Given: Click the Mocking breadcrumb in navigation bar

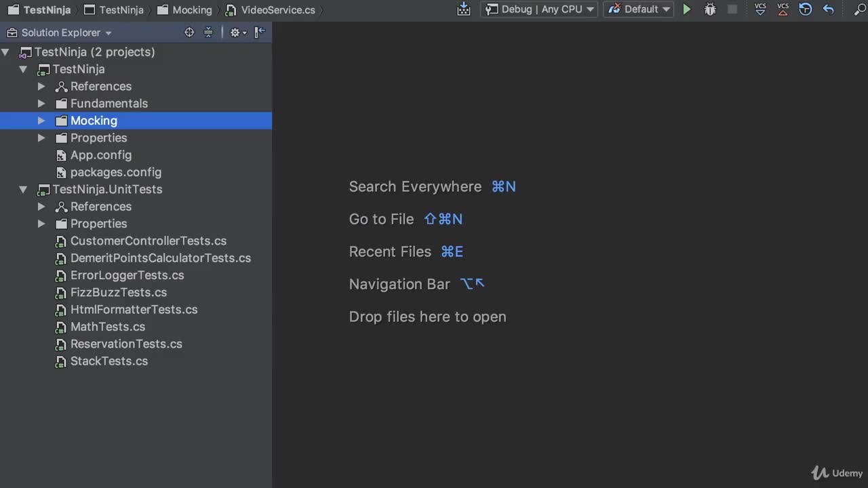Looking at the screenshot, I should point(184,10).
